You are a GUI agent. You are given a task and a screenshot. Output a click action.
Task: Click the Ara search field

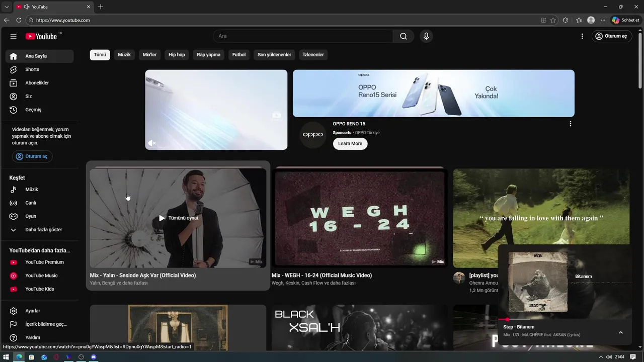click(303, 36)
